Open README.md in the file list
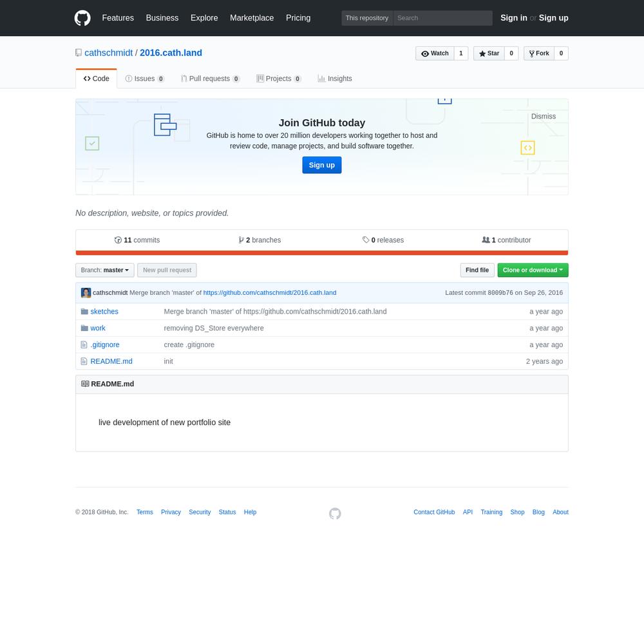 coord(111,361)
